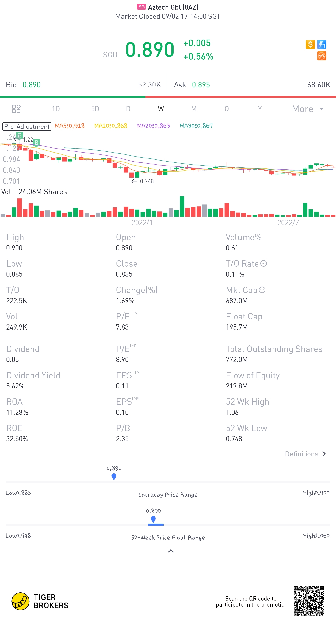Toggle the Pre-Adjustment chart setting

click(x=27, y=127)
